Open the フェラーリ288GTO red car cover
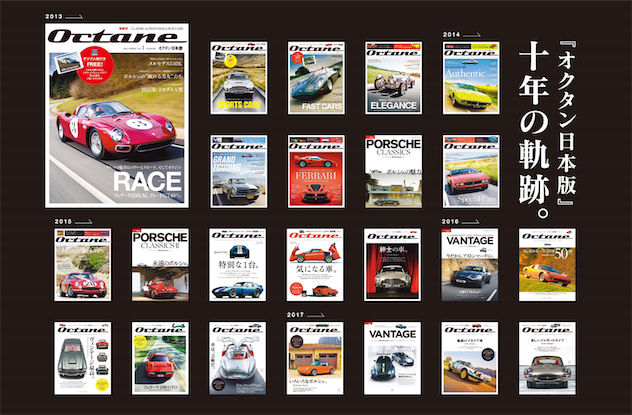 coord(160,358)
